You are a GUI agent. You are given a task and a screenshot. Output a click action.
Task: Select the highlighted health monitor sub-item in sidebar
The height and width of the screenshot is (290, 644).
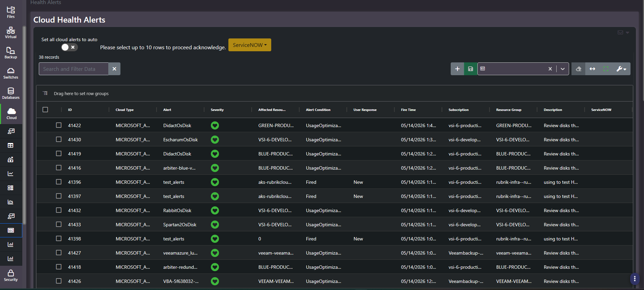[11, 230]
